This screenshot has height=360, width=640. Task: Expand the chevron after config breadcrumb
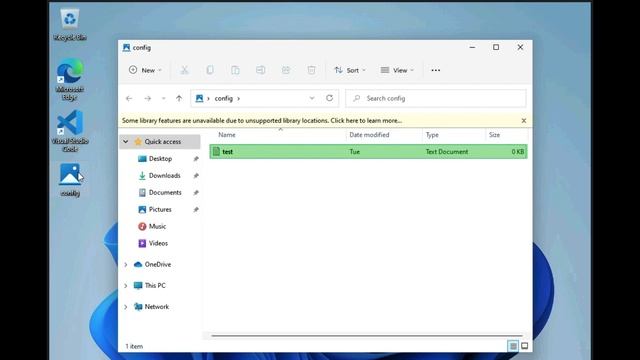238,98
